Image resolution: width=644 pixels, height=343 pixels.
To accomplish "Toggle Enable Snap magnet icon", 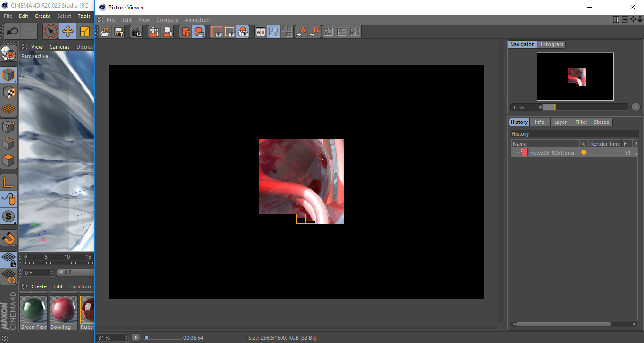I will pos(8,238).
